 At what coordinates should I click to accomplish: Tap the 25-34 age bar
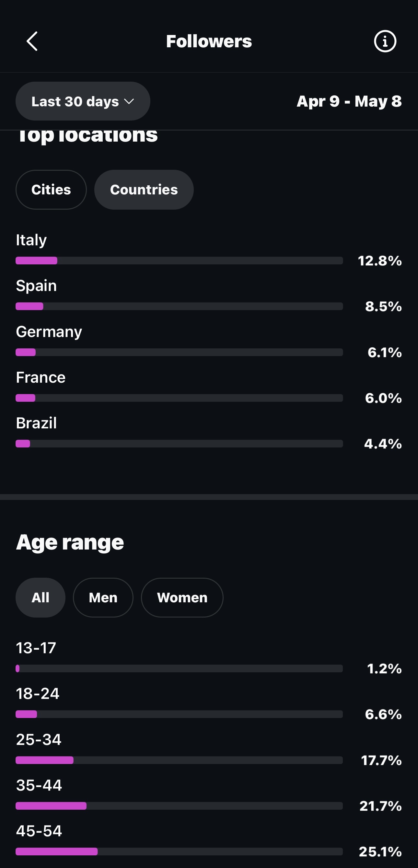click(179, 760)
